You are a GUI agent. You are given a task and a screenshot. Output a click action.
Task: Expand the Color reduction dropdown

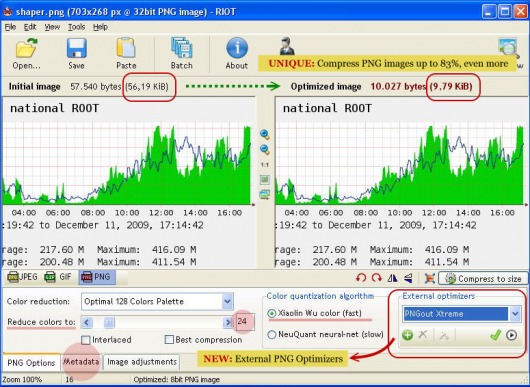(227, 301)
